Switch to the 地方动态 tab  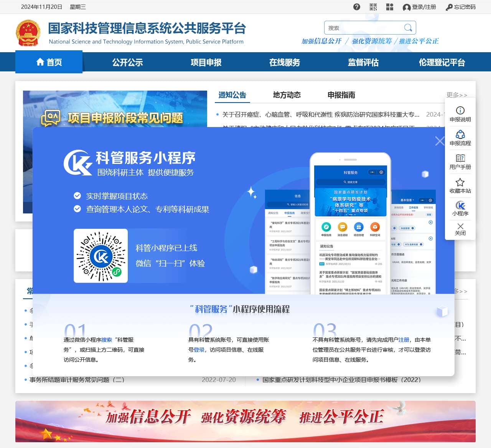pos(287,95)
